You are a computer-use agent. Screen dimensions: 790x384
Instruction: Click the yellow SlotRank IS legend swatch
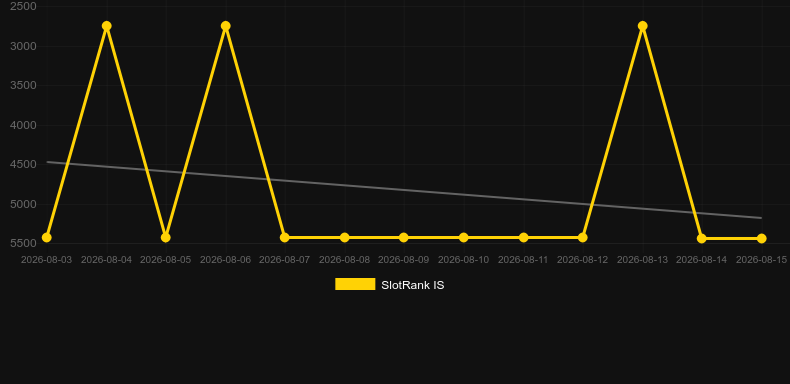(355, 284)
